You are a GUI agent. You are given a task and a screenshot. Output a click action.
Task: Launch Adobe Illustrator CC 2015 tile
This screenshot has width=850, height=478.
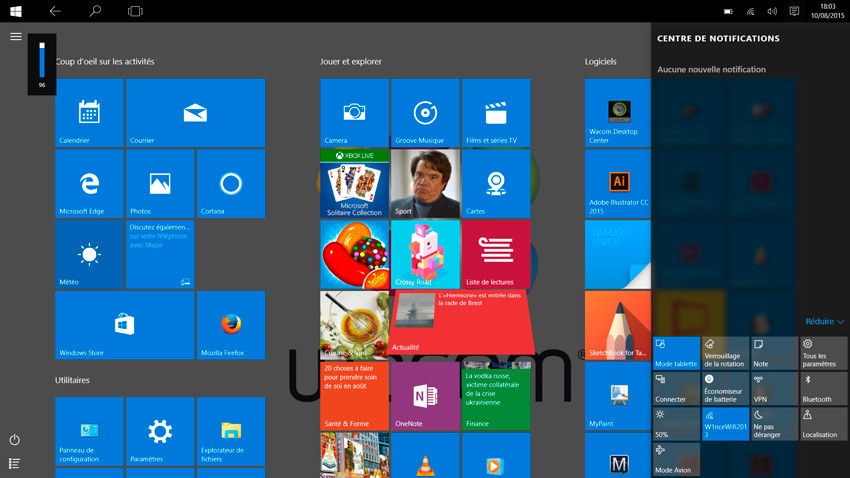pyautogui.click(x=618, y=184)
